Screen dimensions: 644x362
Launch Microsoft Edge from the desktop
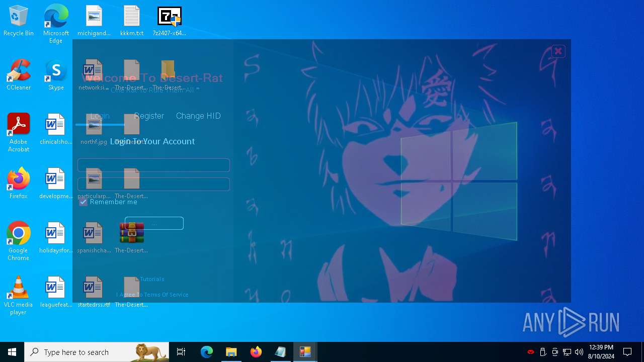(x=56, y=24)
